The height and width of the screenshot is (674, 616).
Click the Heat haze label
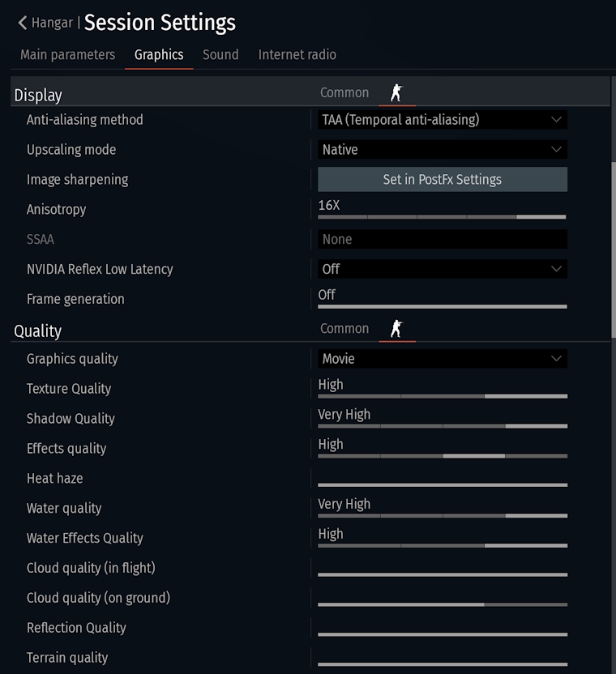[x=54, y=479]
